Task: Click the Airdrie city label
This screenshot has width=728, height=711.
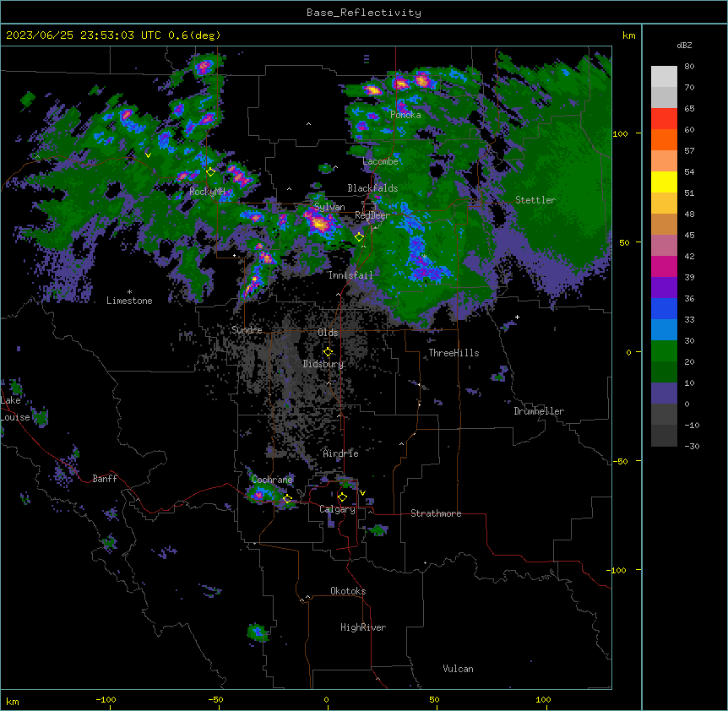Action: 341,453
